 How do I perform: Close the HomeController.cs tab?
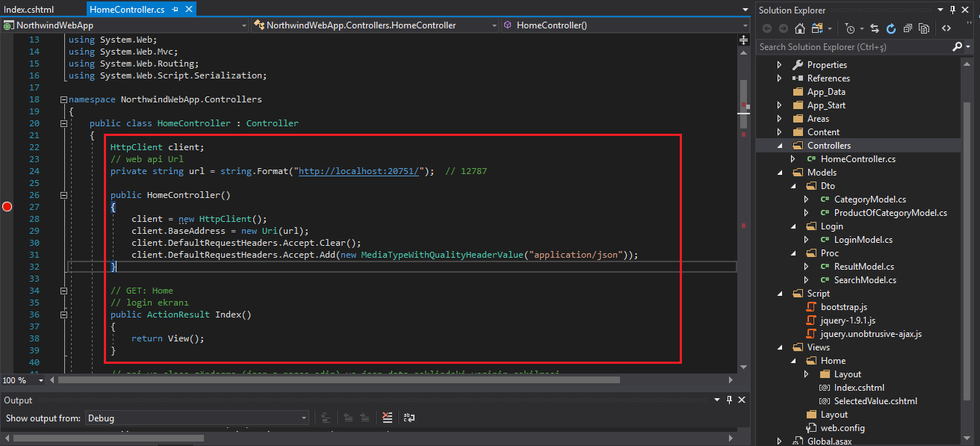click(x=189, y=9)
